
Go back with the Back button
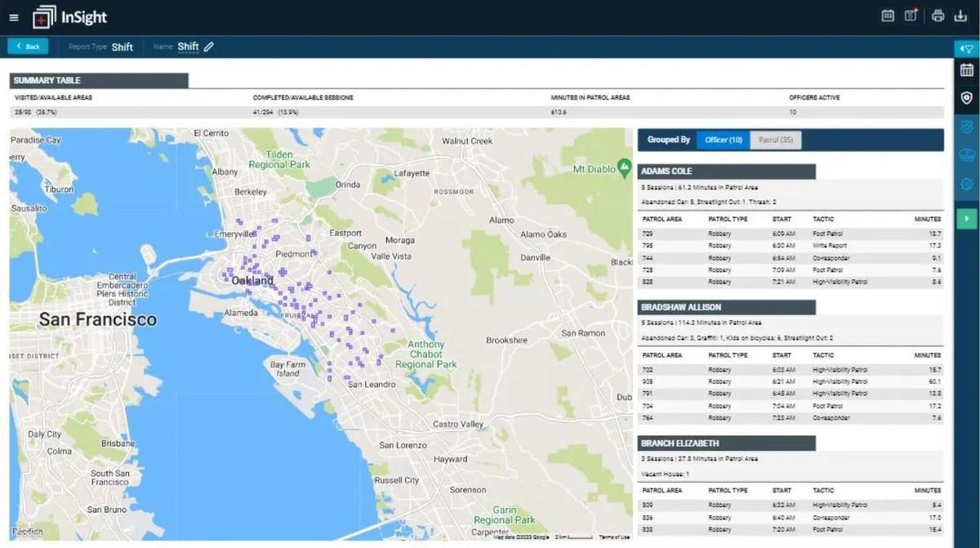(28, 47)
